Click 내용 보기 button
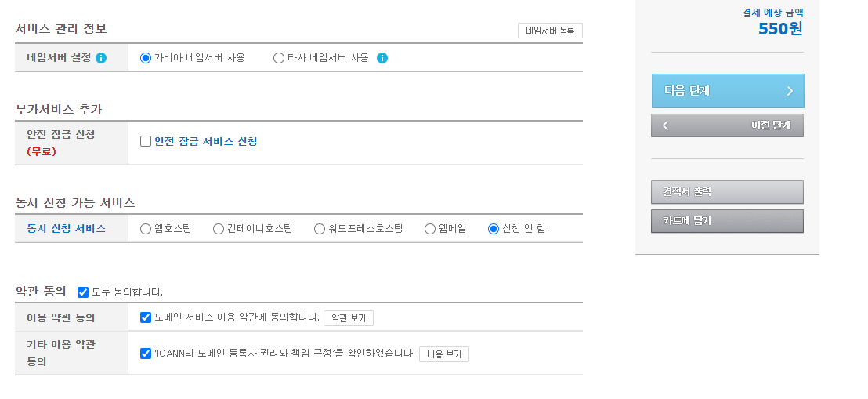The image size is (868, 399). [x=444, y=354]
